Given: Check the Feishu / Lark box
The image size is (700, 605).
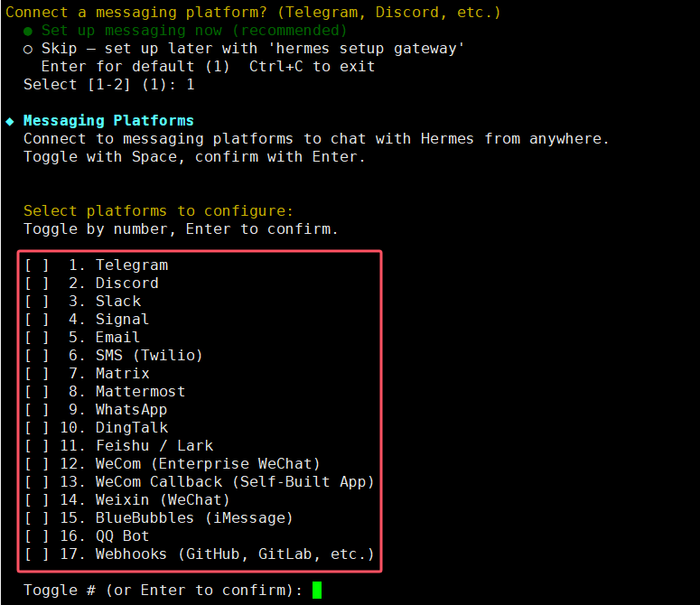Looking at the screenshot, I should click(37, 446).
